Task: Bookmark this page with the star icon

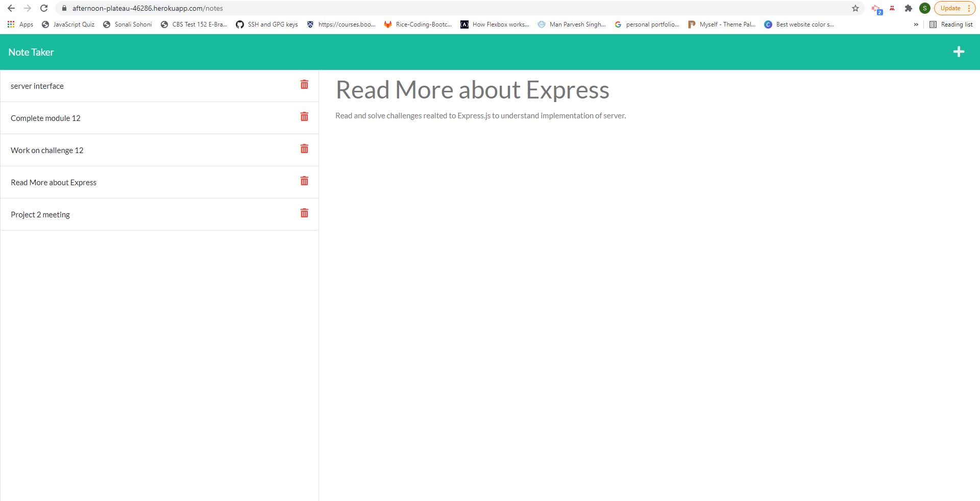Action: click(854, 8)
